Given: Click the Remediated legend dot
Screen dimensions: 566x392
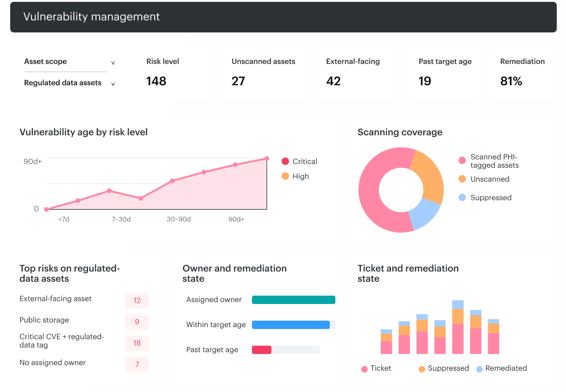Looking at the screenshot, I should (479, 369).
